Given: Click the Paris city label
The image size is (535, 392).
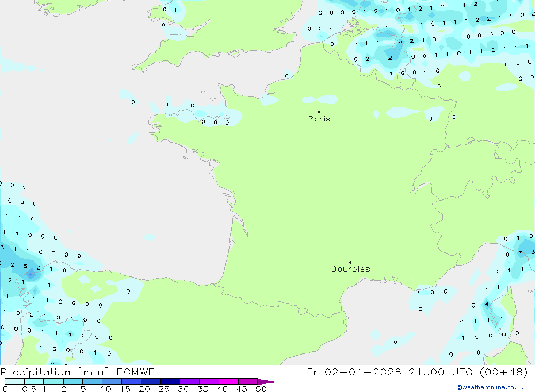Looking at the screenshot, I should pyautogui.click(x=319, y=119).
